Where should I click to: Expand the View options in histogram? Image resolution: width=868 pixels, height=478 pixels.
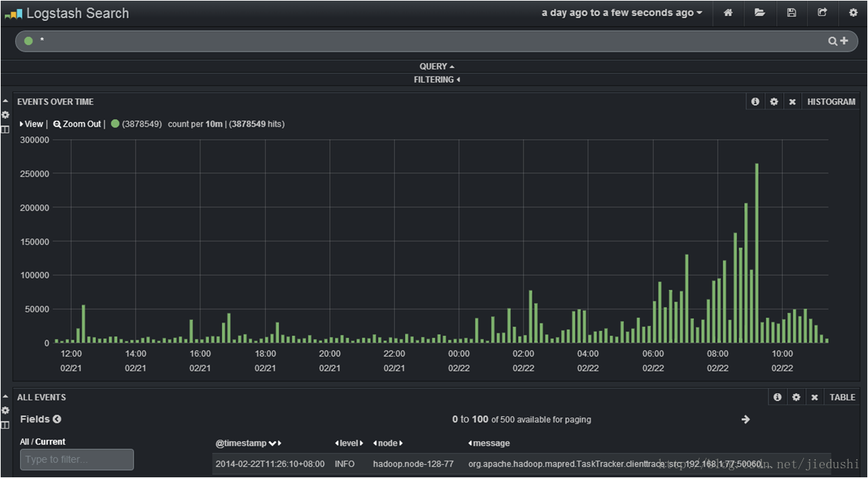pyautogui.click(x=31, y=124)
